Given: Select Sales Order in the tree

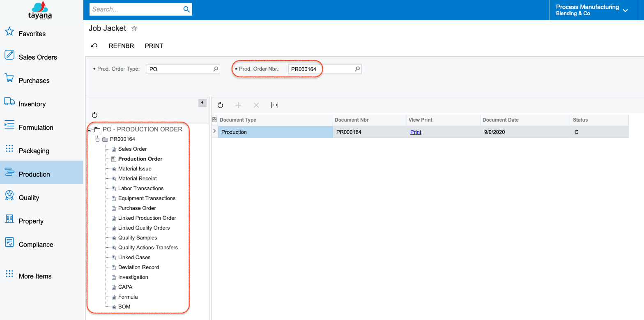Looking at the screenshot, I should (x=132, y=149).
